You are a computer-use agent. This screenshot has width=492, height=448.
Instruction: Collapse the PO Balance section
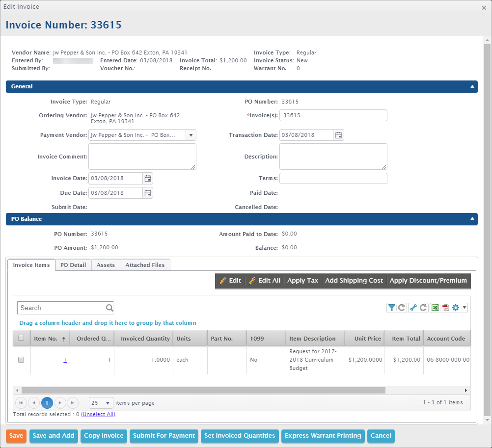coord(472,219)
